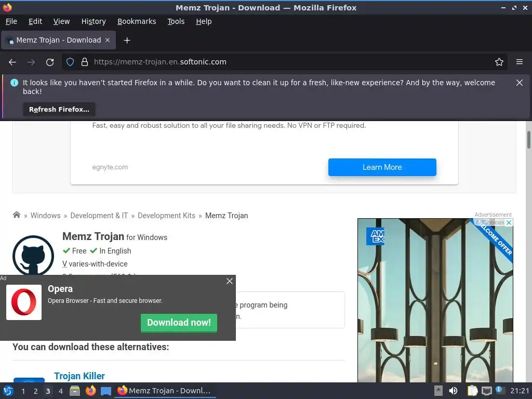The width and height of the screenshot is (532, 399).
Task: Click the update notifier tray icon
Action: click(x=499, y=390)
